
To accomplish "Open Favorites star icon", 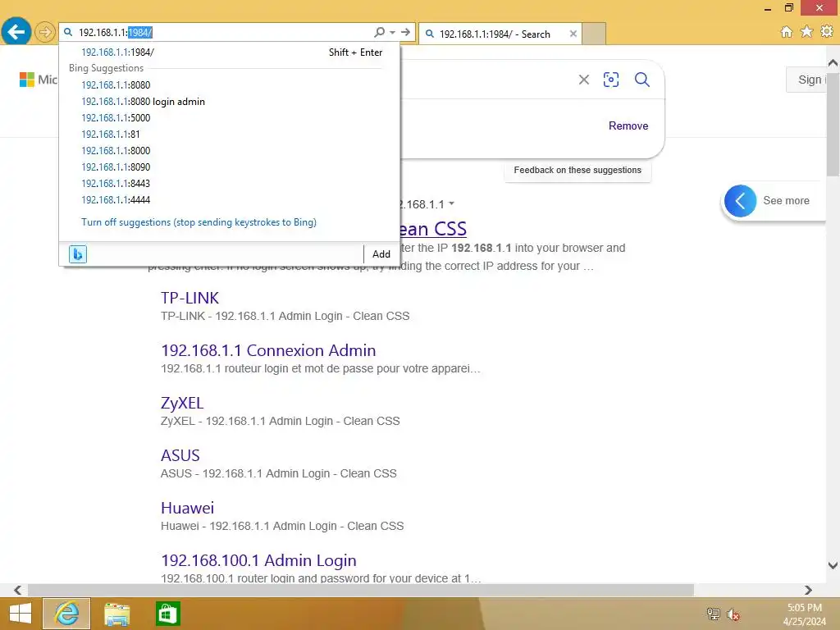I will (x=807, y=32).
